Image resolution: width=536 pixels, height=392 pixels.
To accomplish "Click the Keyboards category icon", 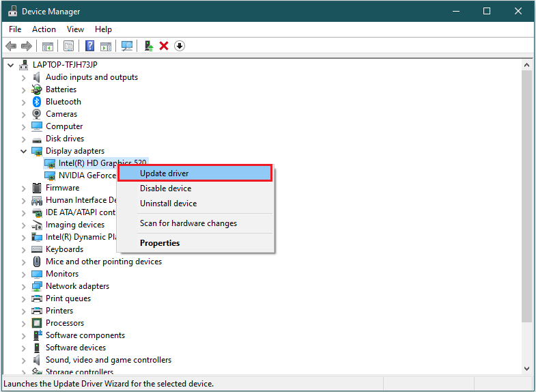I will 37,249.
